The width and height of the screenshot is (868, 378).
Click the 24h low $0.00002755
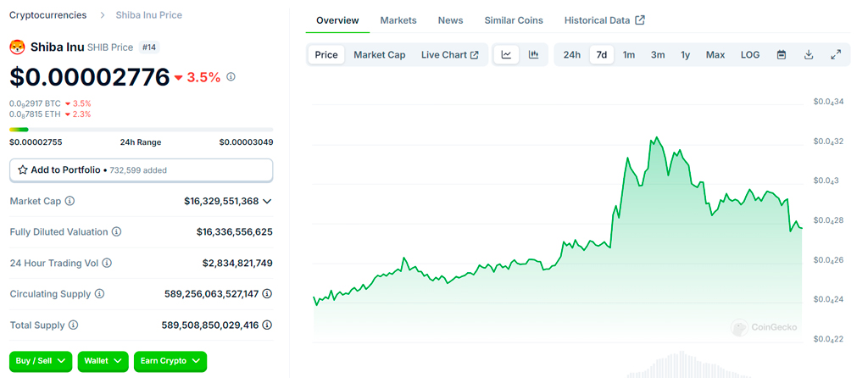(36, 142)
